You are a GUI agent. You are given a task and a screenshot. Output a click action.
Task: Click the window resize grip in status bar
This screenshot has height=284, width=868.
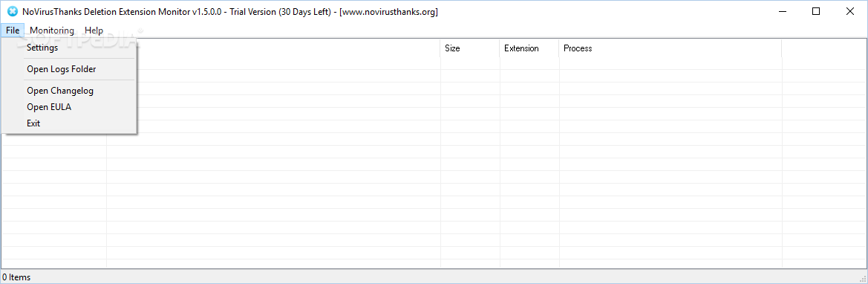click(863, 279)
